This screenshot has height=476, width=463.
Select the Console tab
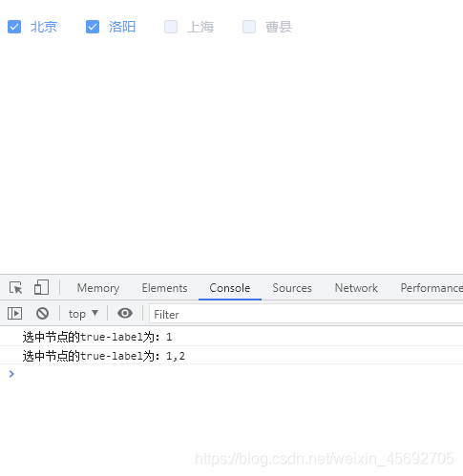(x=230, y=288)
